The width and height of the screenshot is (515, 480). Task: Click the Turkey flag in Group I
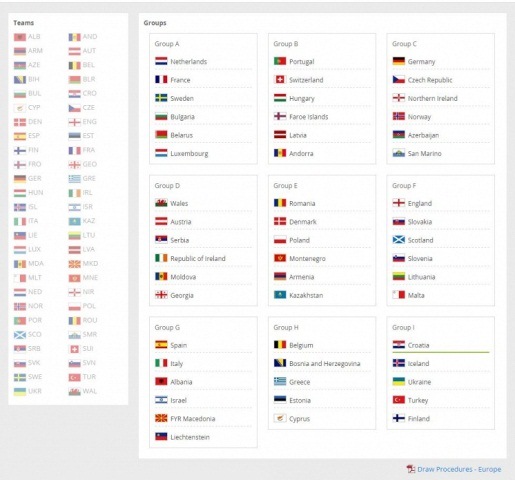[398, 400]
